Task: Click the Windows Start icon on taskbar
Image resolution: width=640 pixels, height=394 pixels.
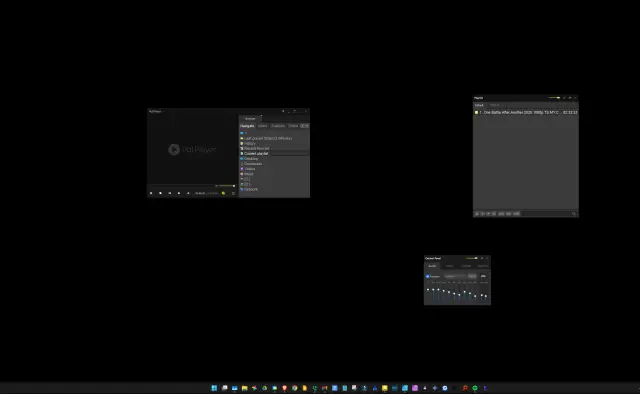Action: pos(214,388)
